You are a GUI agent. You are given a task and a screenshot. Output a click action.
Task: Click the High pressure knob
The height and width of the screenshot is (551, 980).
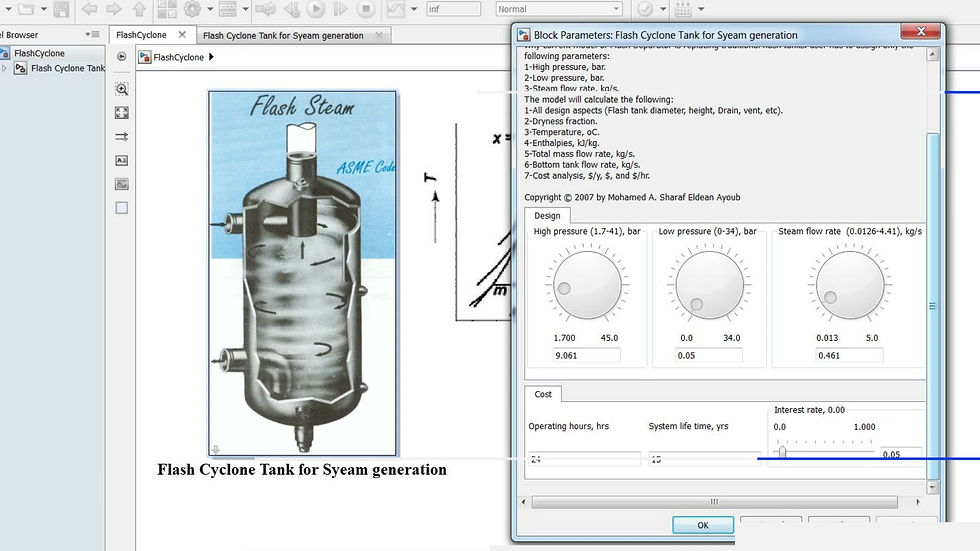587,285
